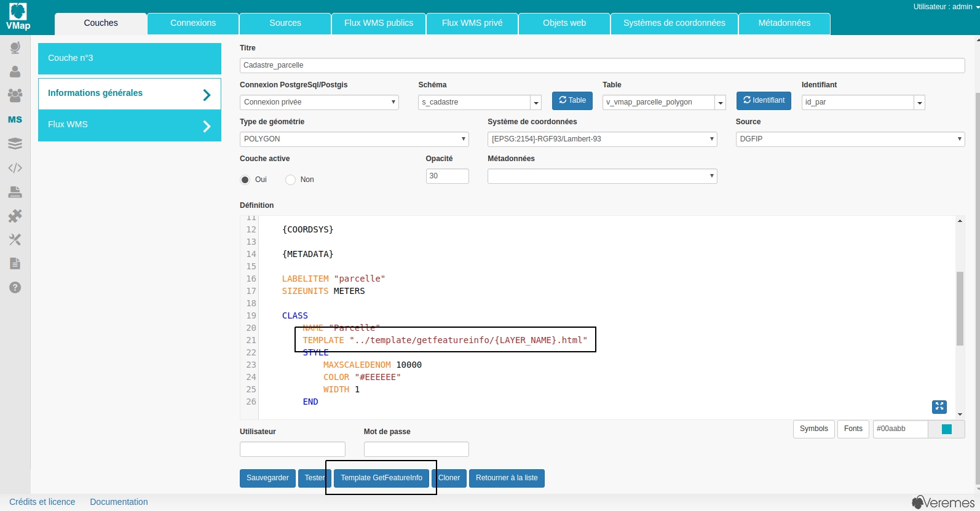Switch to the Flux WMS privé tab
980x511 pixels.
pyautogui.click(x=472, y=23)
